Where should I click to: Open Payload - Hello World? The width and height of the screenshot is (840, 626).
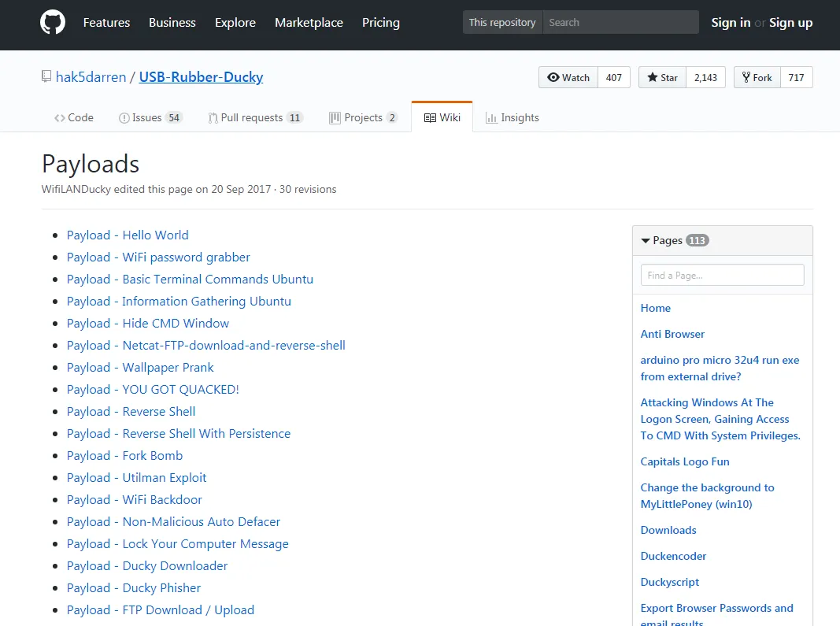click(128, 235)
